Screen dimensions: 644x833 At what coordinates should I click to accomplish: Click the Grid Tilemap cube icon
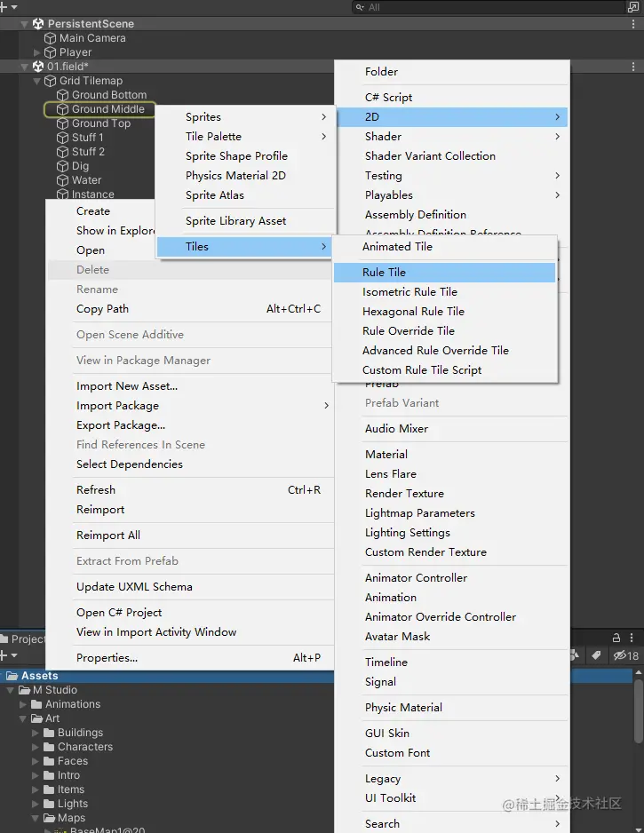pyautogui.click(x=50, y=81)
